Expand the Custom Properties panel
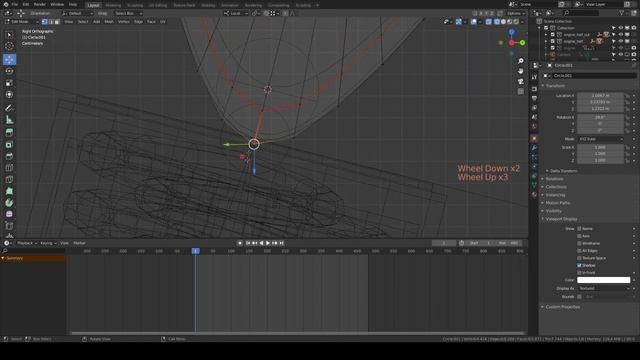The height and width of the screenshot is (360, 640). 562,307
